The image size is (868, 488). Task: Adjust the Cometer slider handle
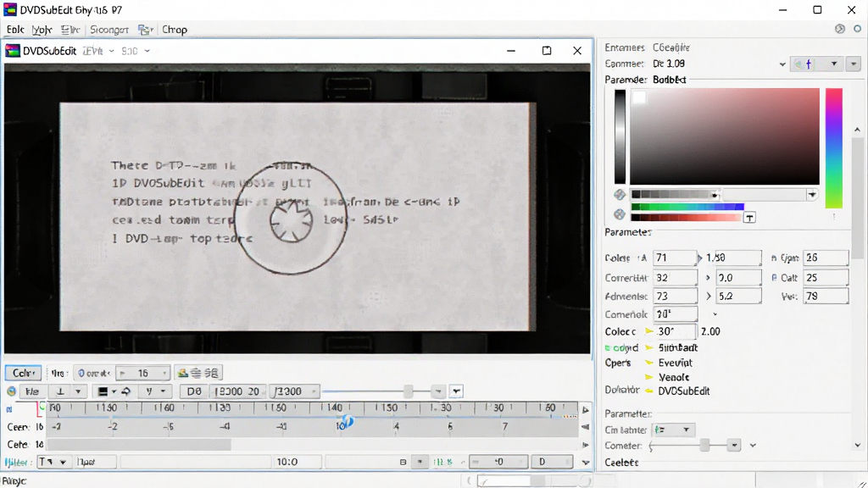(704, 446)
